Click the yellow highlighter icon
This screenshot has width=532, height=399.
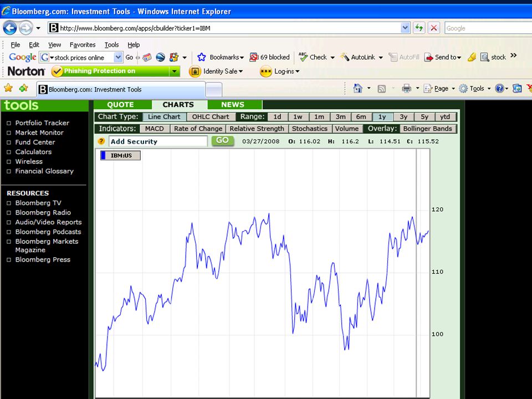click(472, 57)
